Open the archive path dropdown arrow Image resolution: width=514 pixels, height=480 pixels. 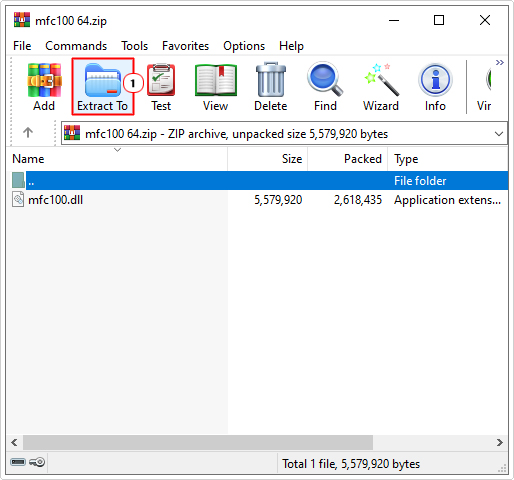point(499,134)
